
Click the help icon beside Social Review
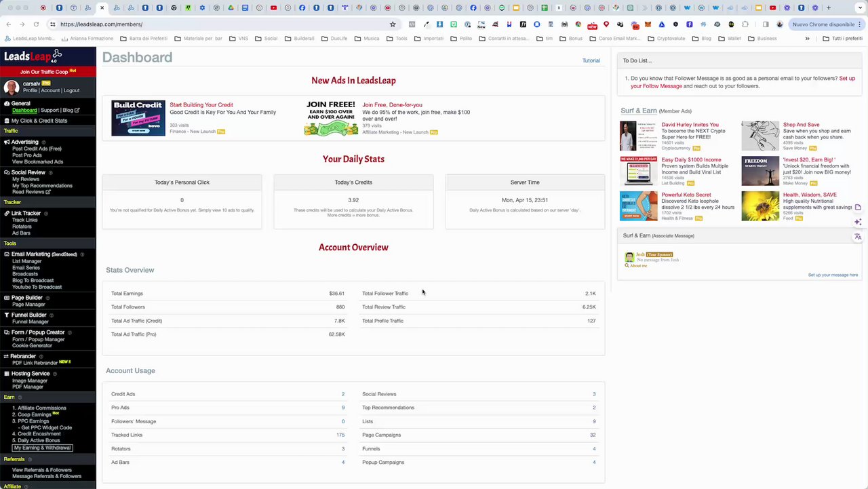[x=52, y=173]
